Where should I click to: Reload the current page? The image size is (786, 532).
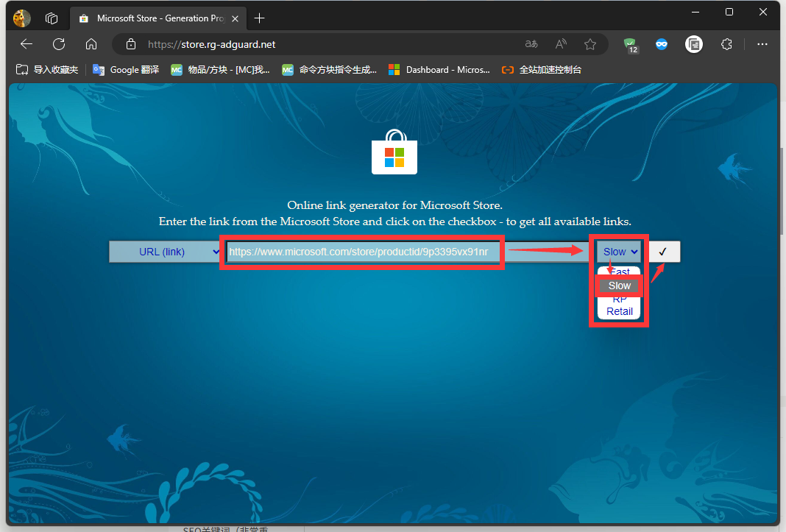pyautogui.click(x=59, y=44)
